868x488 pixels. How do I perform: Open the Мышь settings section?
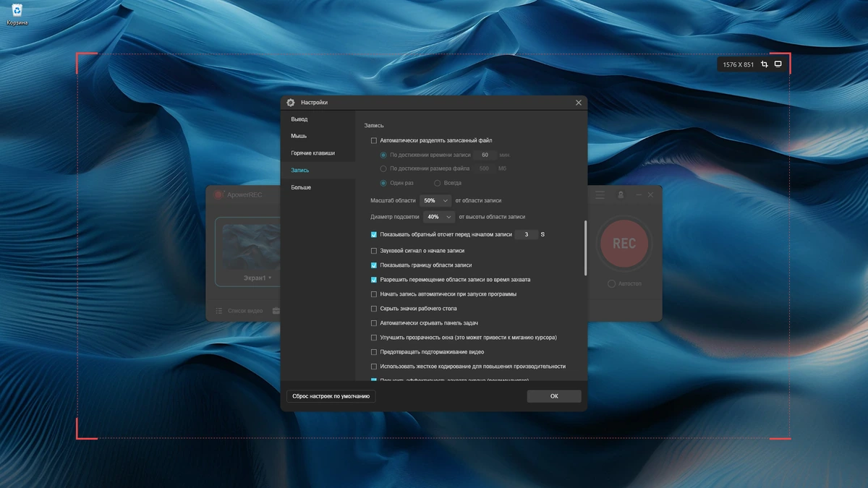[x=299, y=136]
